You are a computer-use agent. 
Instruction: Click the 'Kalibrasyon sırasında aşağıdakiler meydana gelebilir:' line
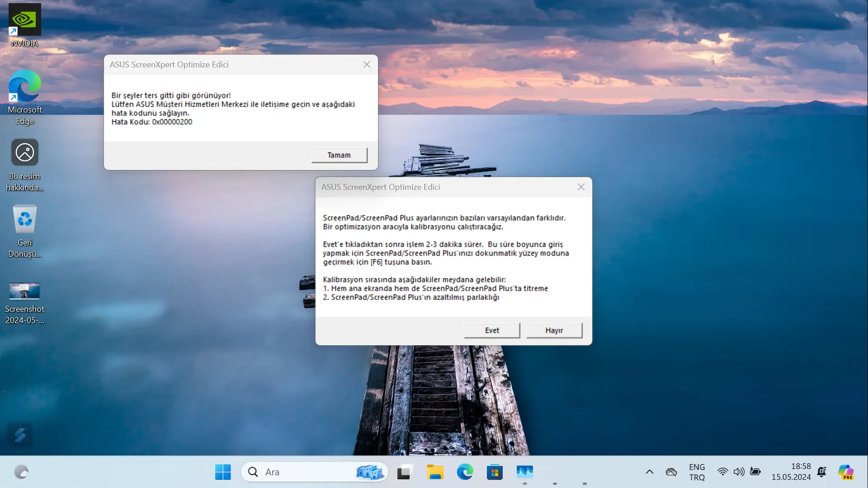pyautogui.click(x=414, y=280)
